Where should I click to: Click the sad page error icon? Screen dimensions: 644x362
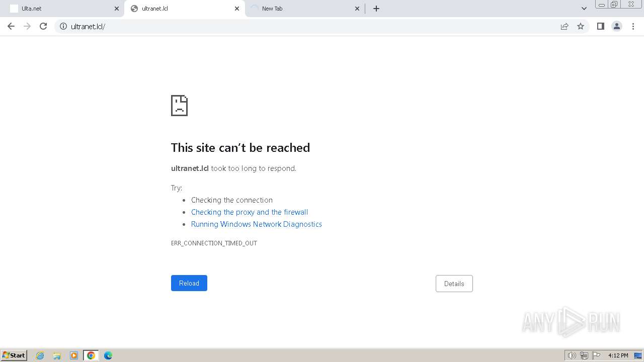pyautogui.click(x=179, y=106)
